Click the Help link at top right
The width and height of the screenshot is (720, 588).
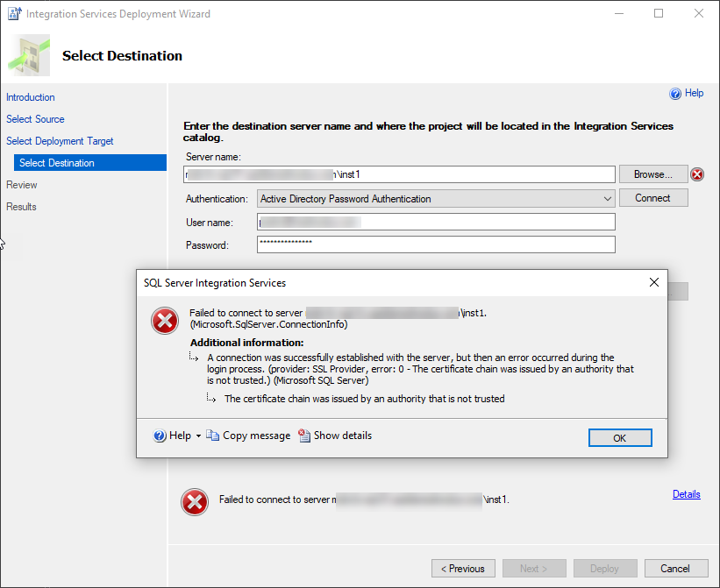point(694,93)
